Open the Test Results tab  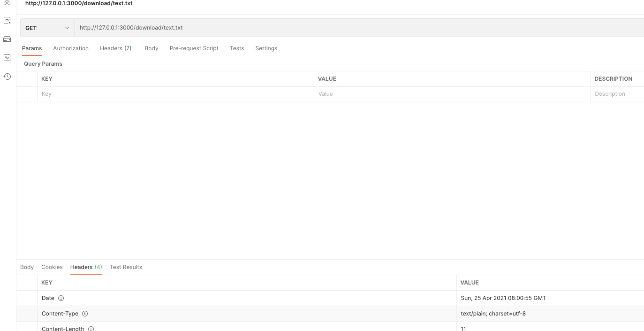coord(126,267)
